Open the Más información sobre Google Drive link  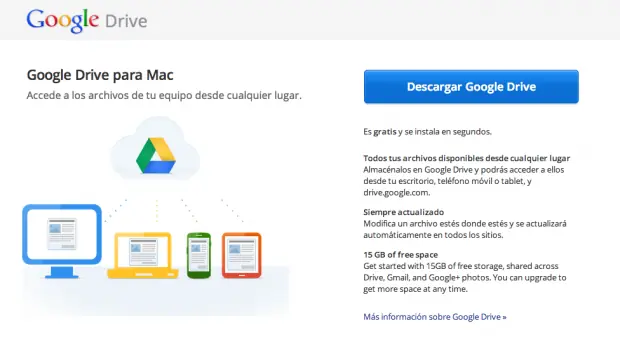coord(435,317)
